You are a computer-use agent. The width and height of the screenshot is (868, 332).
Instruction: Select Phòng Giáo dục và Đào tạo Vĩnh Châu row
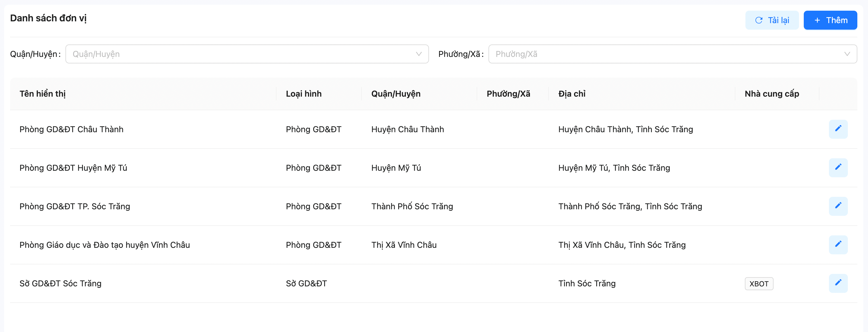[x=105, y=245]
